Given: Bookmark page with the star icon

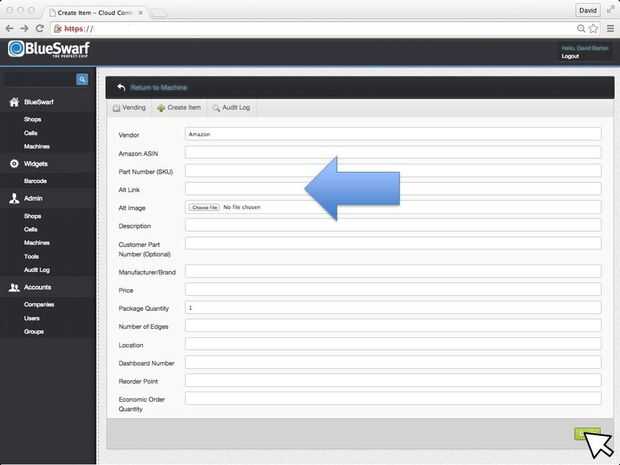Looking at the screenshot, I should click(593, 28).
